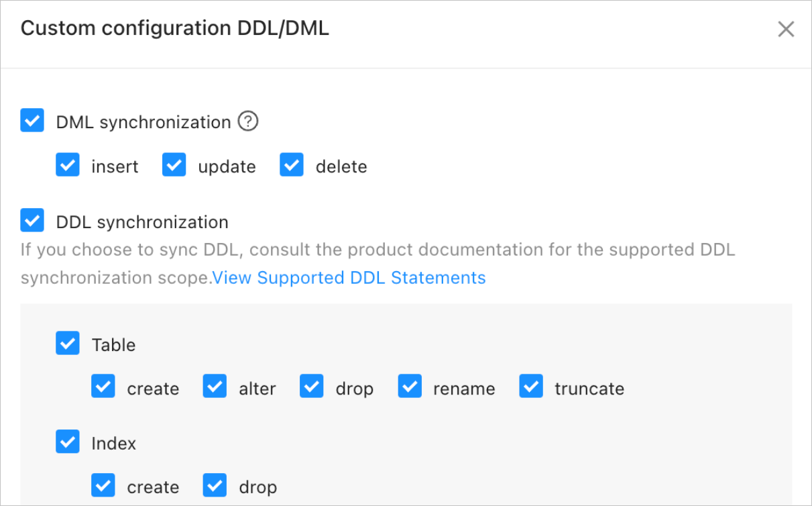The width and height of the screenshot is (812, 506).
Task: Click the Custom configuration DDL/DML title
Action: 174,28
